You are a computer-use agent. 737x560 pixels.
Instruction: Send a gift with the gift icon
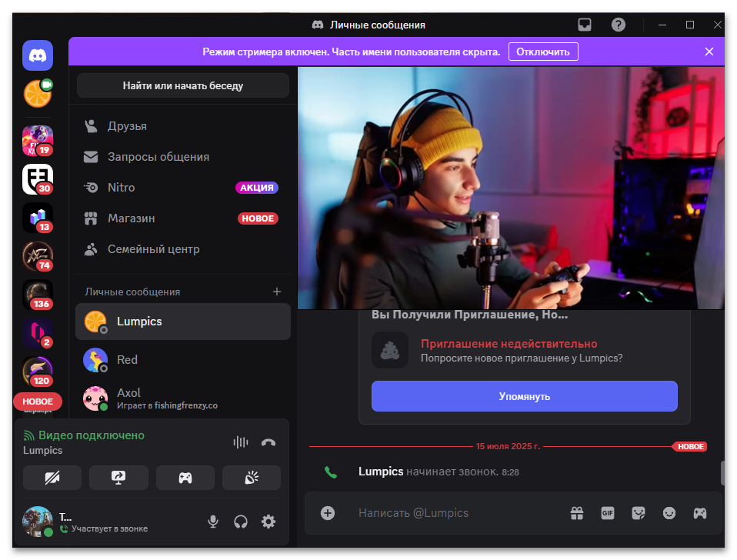pos(577,513)
